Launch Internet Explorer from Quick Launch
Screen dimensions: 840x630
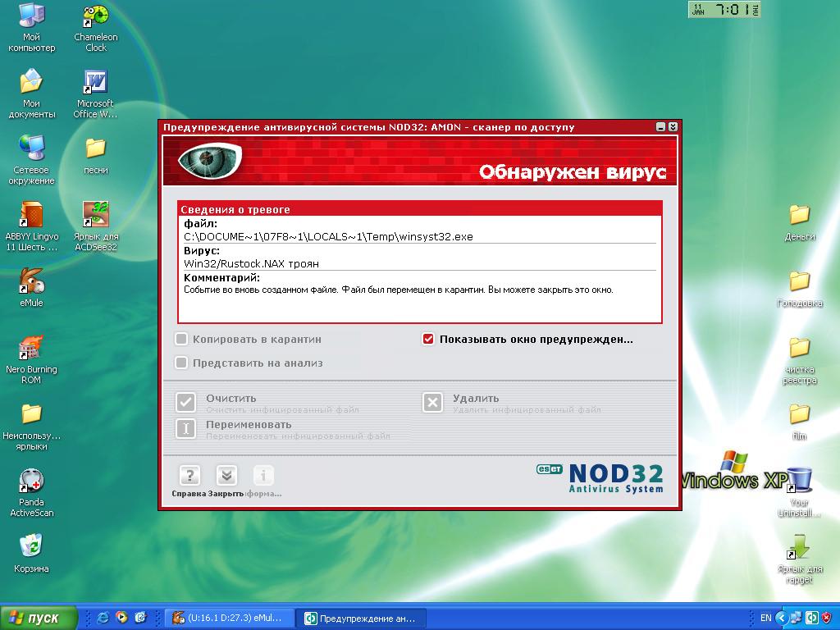point(103,618)
